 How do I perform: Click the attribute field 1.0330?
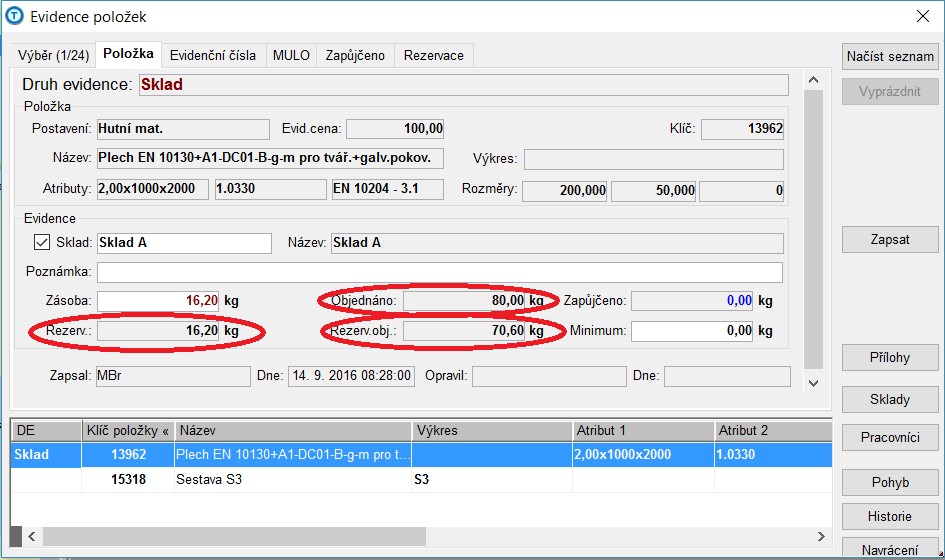pyautogui.click(x=271, y=189)
